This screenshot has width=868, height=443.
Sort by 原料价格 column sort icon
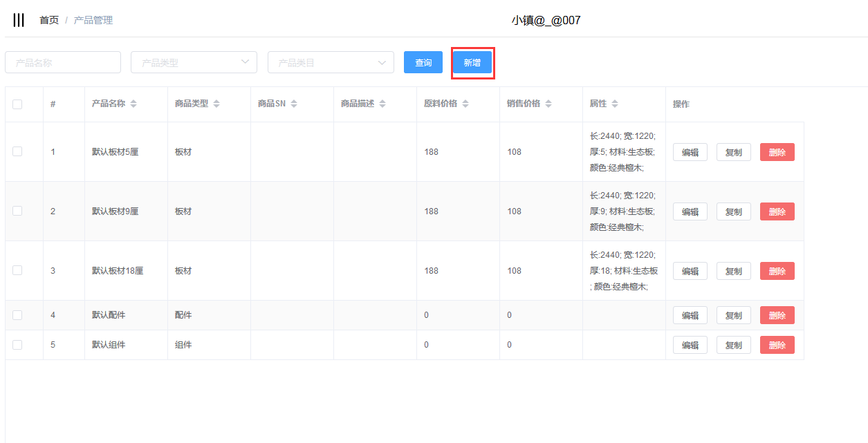point(465,104)
